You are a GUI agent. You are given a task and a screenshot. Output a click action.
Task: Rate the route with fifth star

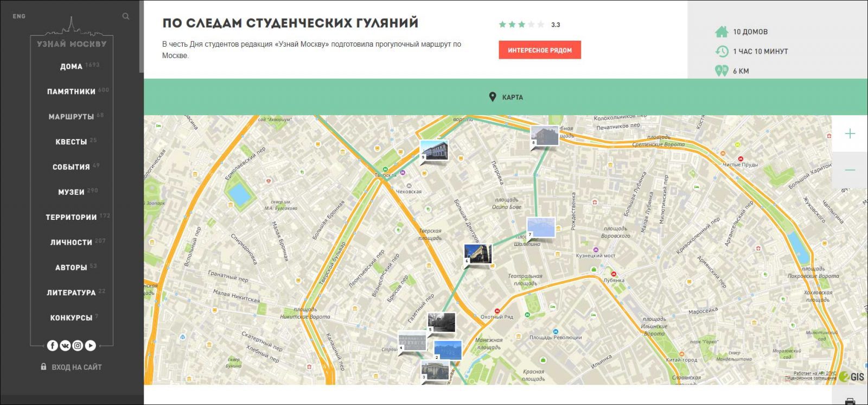tap(540, 24)
